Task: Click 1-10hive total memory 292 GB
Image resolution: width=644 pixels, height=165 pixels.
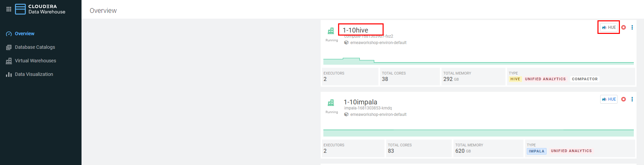Action: click(451, 79)
